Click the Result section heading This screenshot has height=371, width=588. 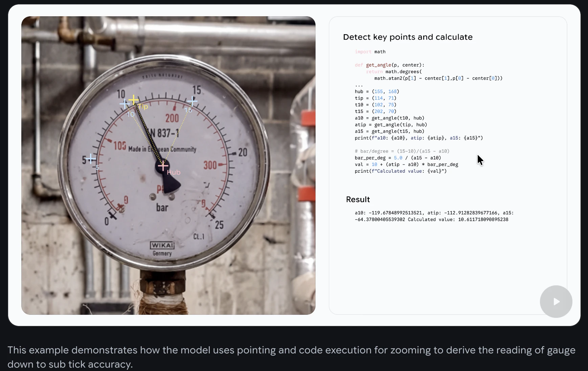click(358, 199)
